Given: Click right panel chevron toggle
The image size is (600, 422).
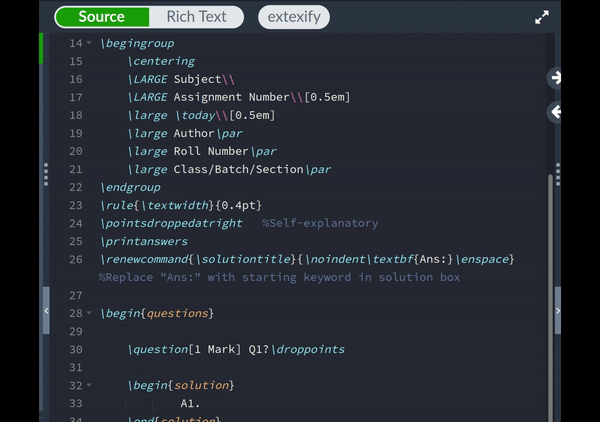Looking at the screenshot, I should pos(558,311).
